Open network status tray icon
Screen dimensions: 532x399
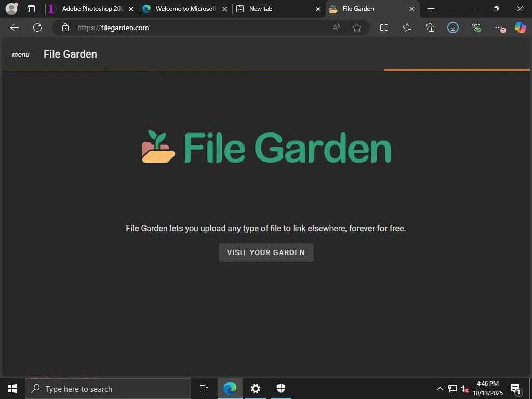point(453,389)
